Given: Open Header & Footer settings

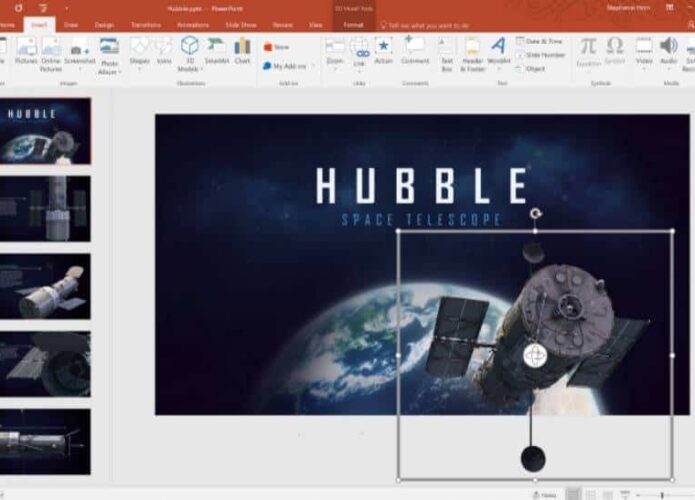Looking at the screenshot, I should point(473,54).
